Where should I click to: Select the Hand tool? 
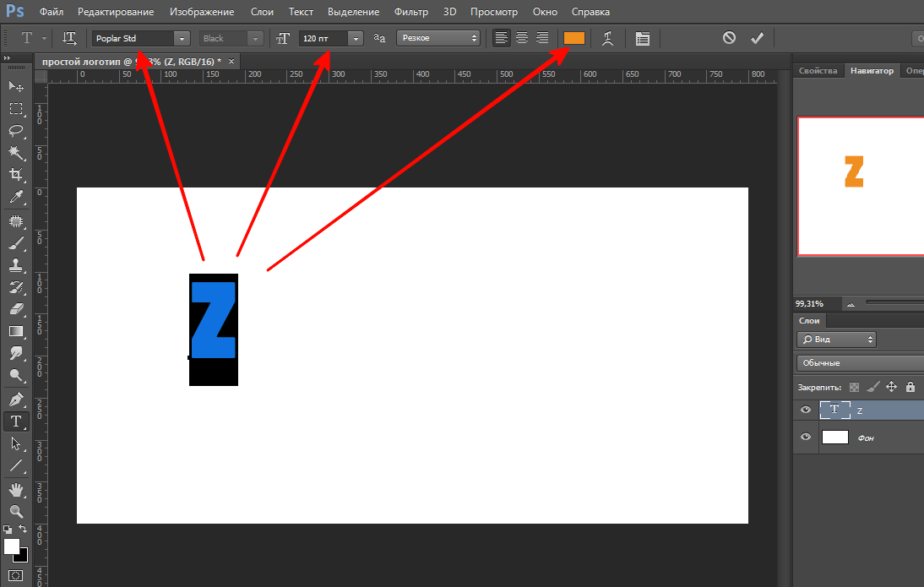(x=16, y=490)
